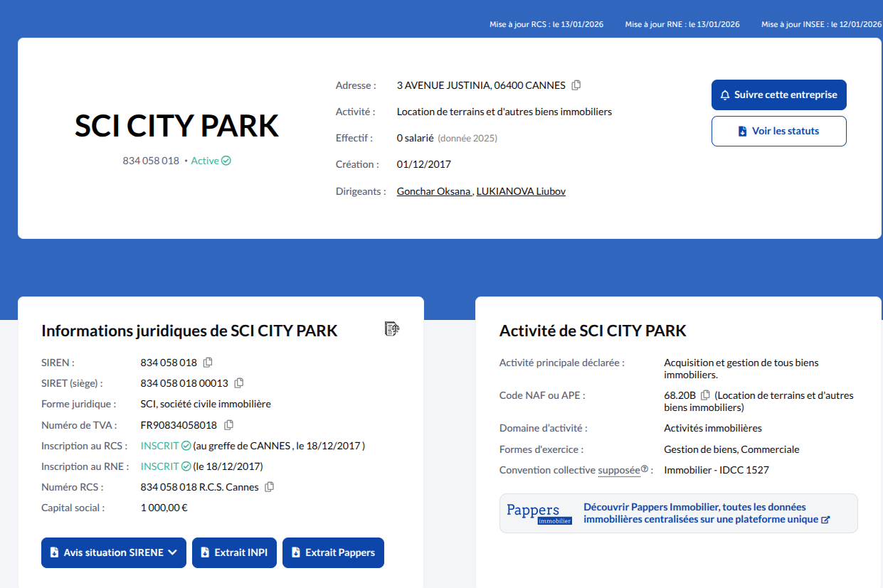The height and width of the screenshot is (588, 883).
Task: Click Suivre cette entreprise button
Action: pos(778,95)
